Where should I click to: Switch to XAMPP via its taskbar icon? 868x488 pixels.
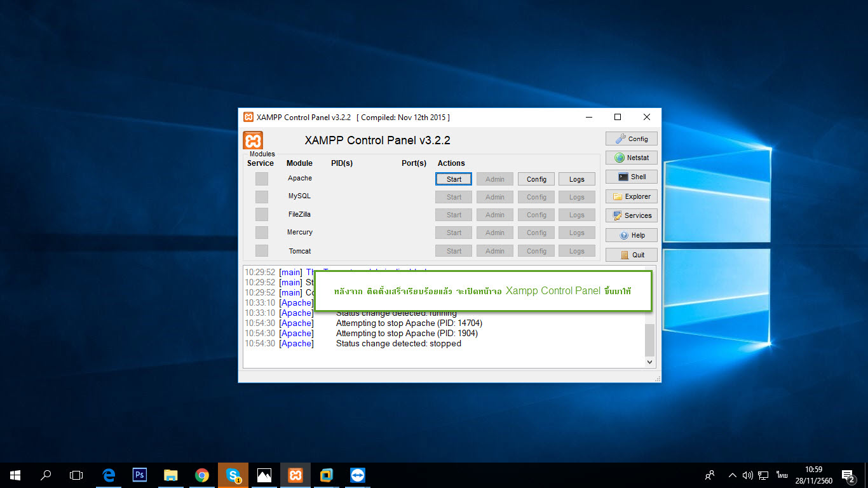pos(295,475)
